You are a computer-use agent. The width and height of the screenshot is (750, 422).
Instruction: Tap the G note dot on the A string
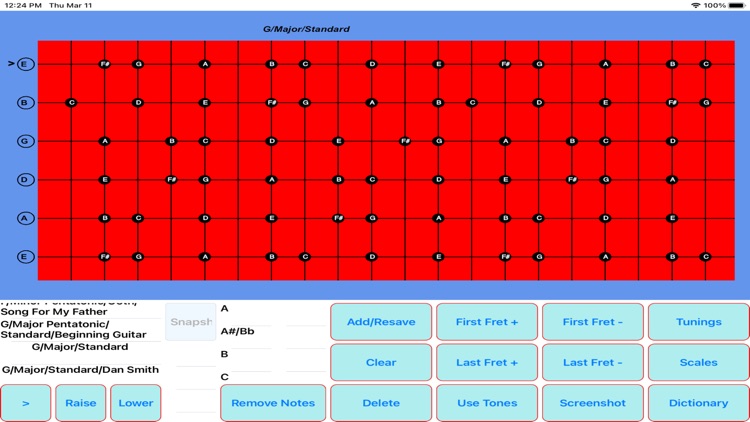coord(372,218)
